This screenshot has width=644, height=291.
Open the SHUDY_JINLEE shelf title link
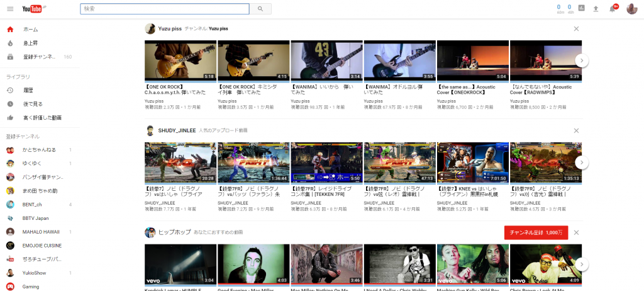177,130
